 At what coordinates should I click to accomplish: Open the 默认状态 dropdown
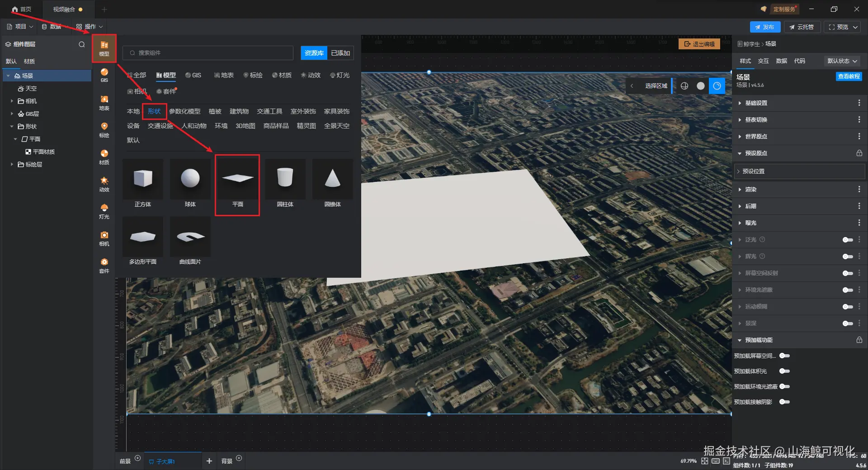842,61
